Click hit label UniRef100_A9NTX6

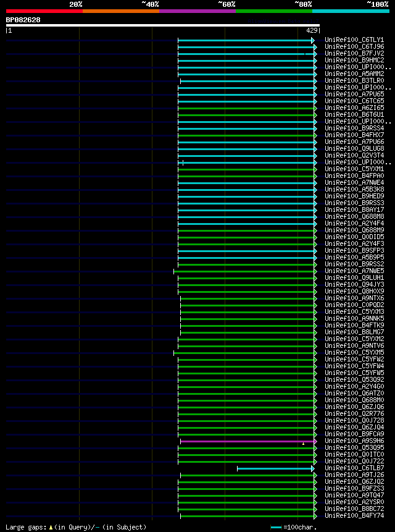[x=354, y=298]
